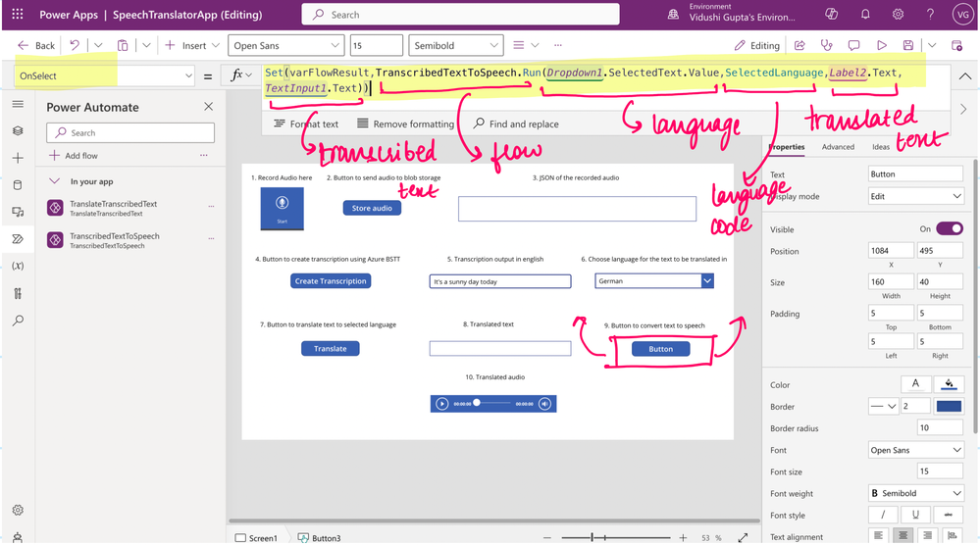
Task: Click the publish icon at far right of toolbar
Action: (956, 45)
